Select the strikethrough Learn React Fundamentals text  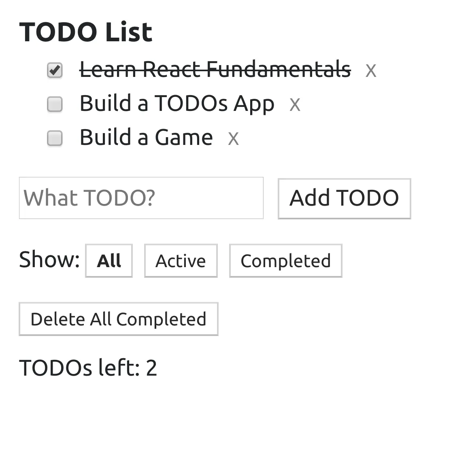click(215, 70)
